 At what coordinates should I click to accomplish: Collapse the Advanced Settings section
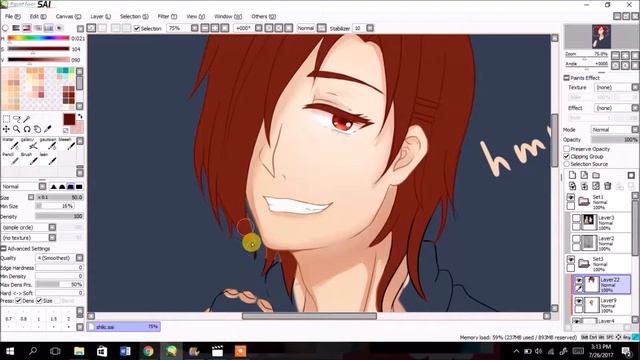tap(4, 249)
